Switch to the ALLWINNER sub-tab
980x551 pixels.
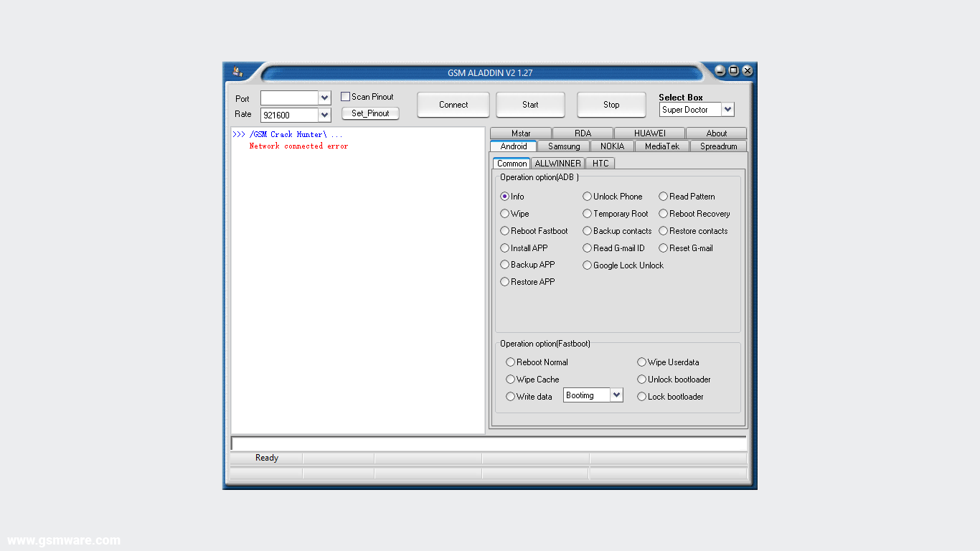(557, 163)
